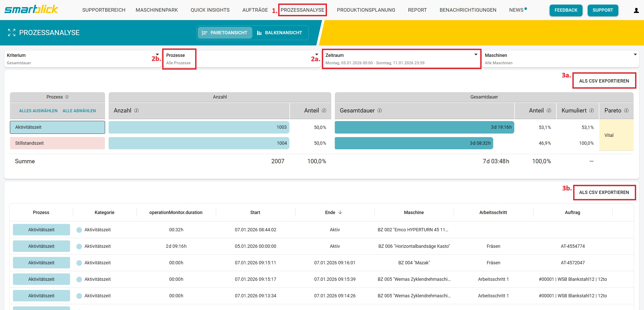The image size is (644, 310).
Task: Click the Aktivitätszeit Gesamtdauer bar 3d 19:16h
Action: point(424,127)
